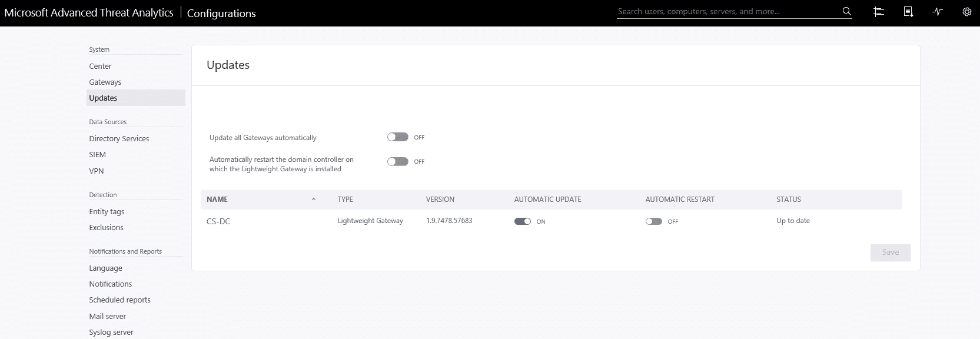980x339 pixels.
Task: Open the SIEM data source page
Action: 97,155
